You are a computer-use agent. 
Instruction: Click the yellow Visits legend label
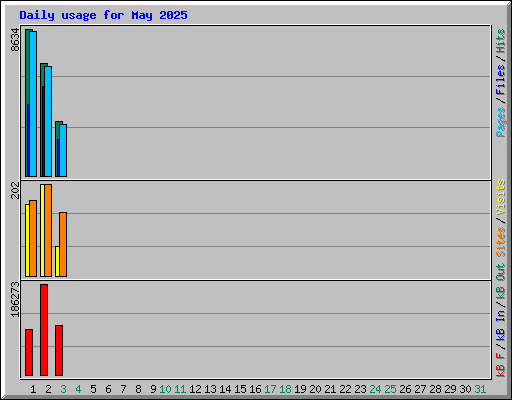(x=501, y=197)
